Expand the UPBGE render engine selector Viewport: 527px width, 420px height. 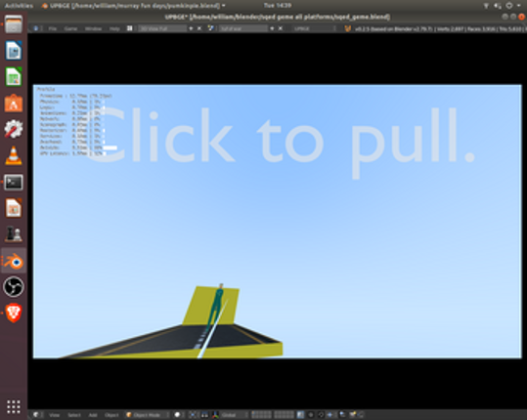tap(315, 28)
